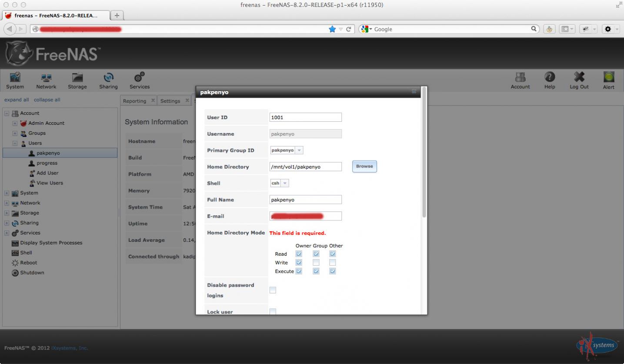Click the collapse all link
Screen dimensions: 624x364
coord(47,100)
